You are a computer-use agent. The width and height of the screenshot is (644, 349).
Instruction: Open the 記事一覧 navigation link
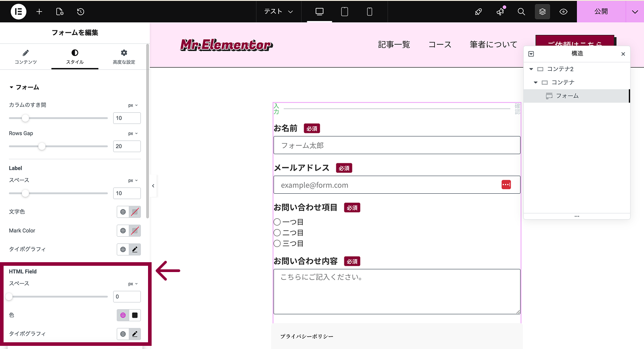coord(394,44)
